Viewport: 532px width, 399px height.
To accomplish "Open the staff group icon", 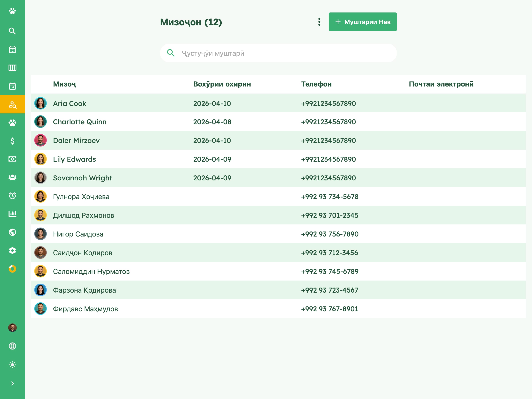I will coord(12,177).
